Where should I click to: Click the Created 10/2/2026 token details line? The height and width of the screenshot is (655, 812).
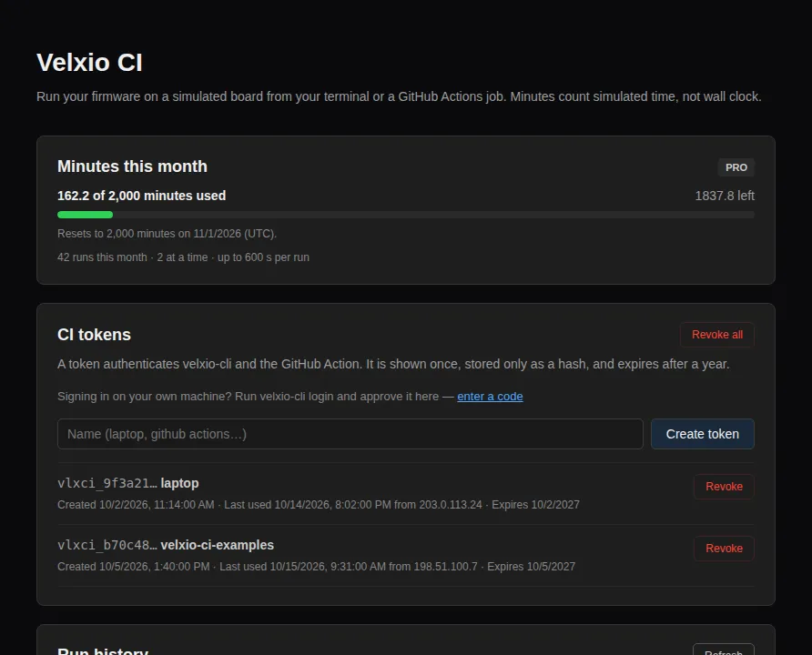(x=319, y=505)
